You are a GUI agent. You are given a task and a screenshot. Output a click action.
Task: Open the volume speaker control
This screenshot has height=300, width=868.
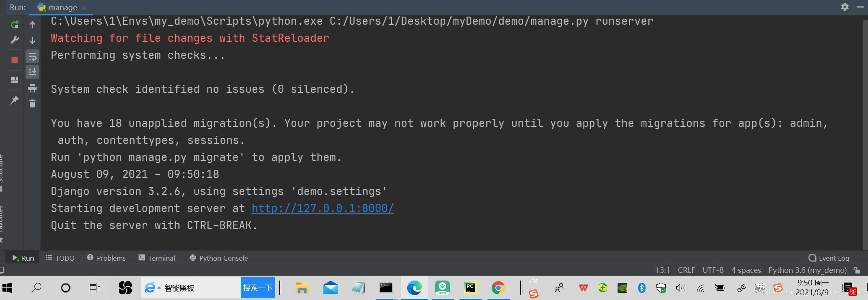681,288
